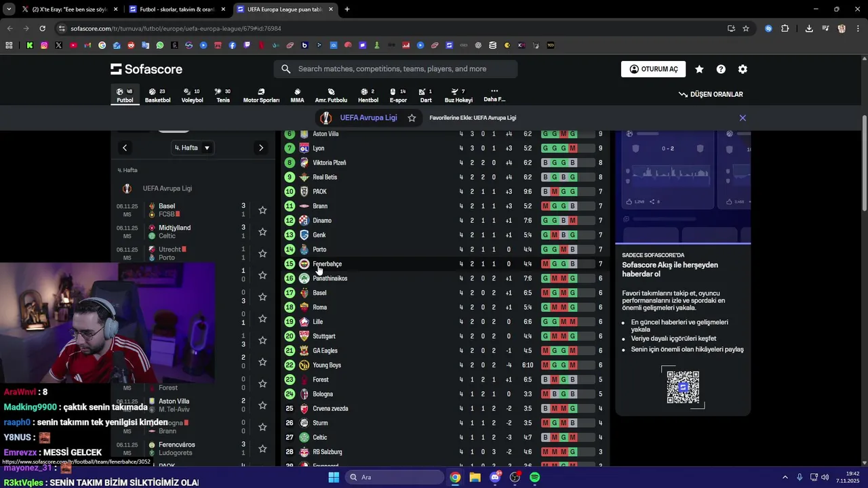This screenshot has width=868, height=488.
Task: Open the tab search dropdown in Chrome
Action: pos(9,9)
